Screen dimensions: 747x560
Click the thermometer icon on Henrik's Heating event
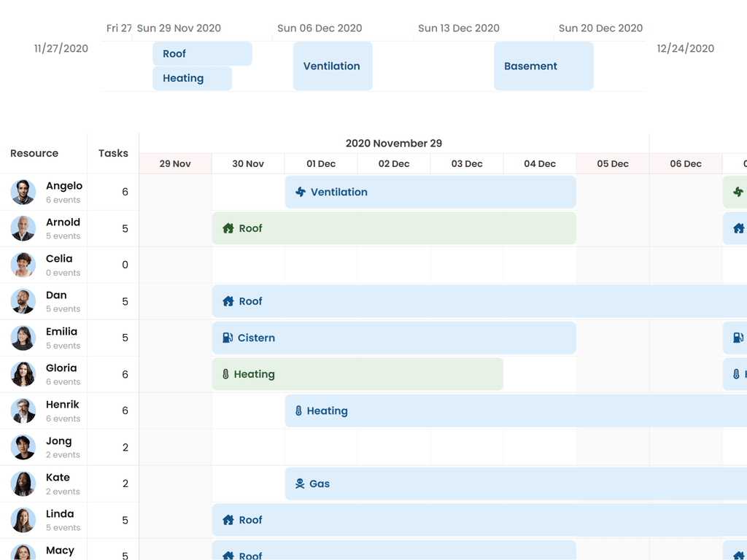click(298, 411)
